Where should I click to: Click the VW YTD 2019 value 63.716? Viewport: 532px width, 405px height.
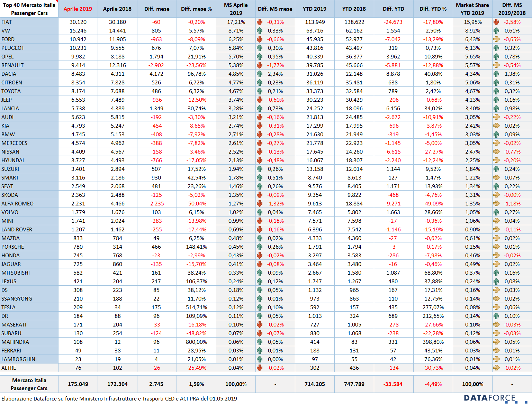point(315,30)
